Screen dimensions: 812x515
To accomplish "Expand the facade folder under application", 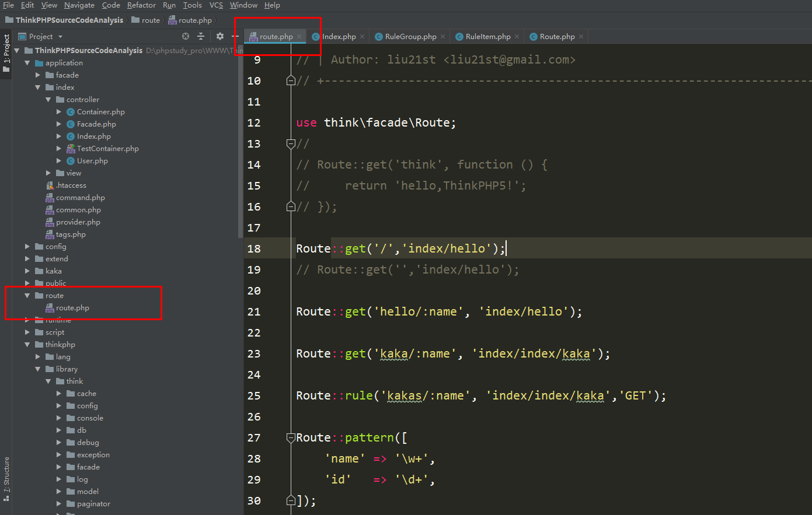I will coord(38,75).
